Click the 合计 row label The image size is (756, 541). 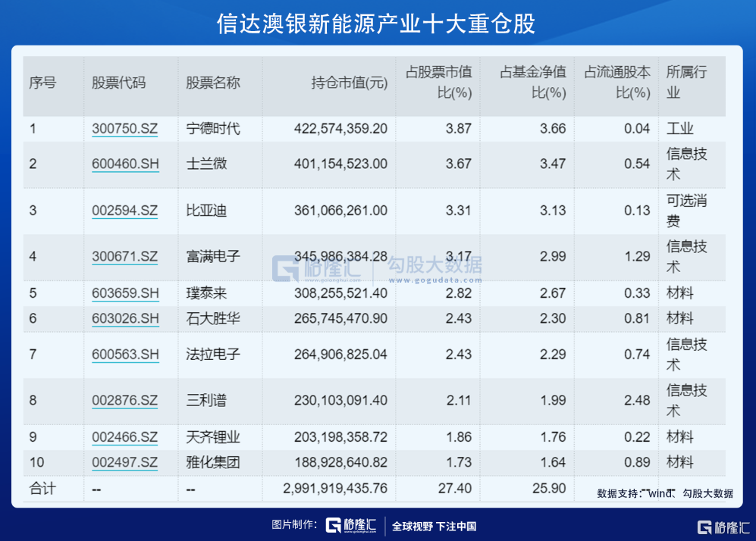[42, 489]
